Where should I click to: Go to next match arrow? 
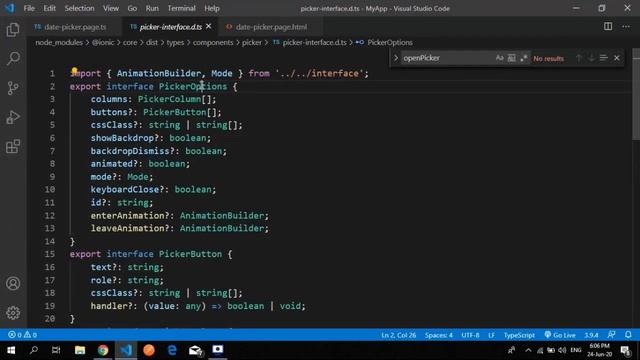click(x=591, y=58)
